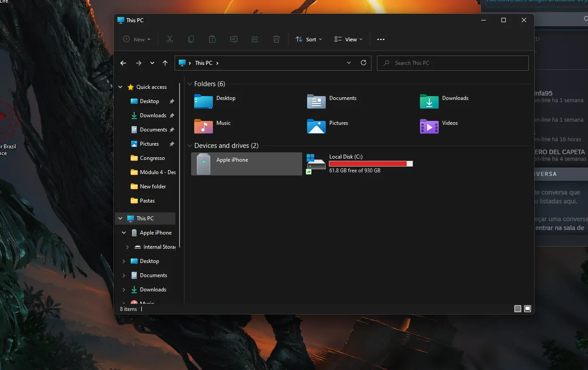Expand the Internal Storage node
Image resolution: width=588 pixels, height=370 pixels.
(x=128, y=247)
